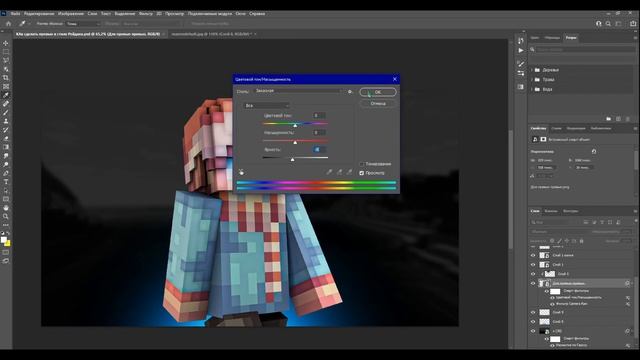The height and width of the screenshot is (360, 640).
Task: Click the Share icon at top right
Action: tap(633, 24)
